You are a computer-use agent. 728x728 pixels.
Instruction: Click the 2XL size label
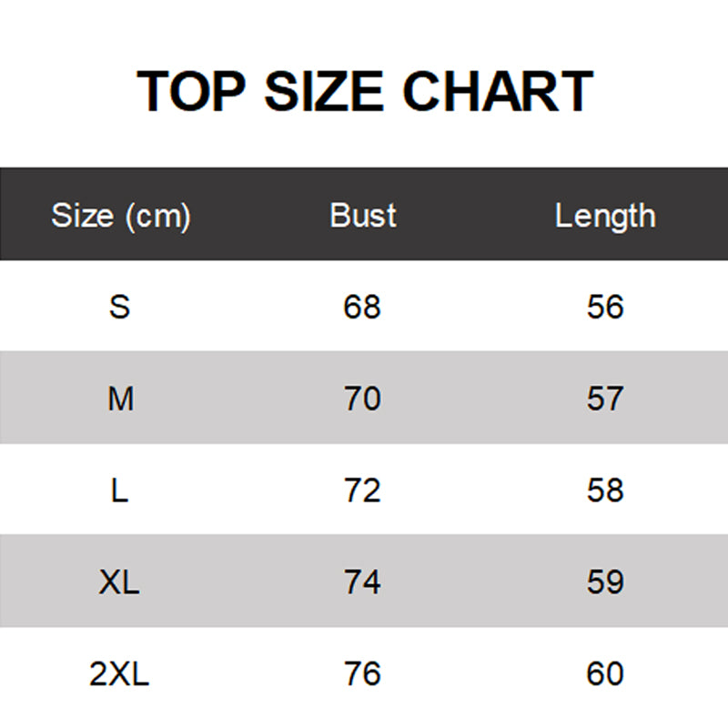coord(119,673)
